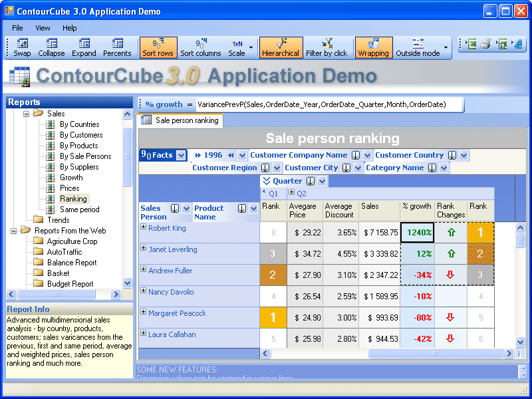Collapse the Sales folder tree node
This screenshot has height=399, width=532.
26,114
